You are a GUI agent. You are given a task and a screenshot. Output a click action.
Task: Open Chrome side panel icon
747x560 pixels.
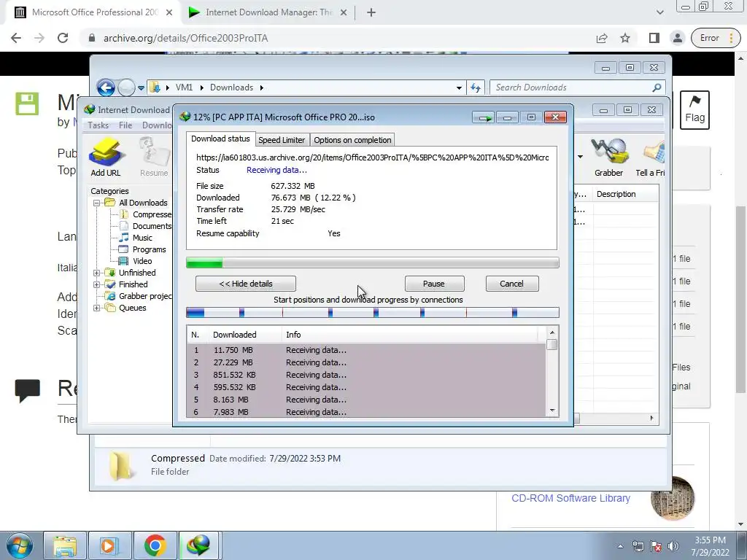click(654, 38)
